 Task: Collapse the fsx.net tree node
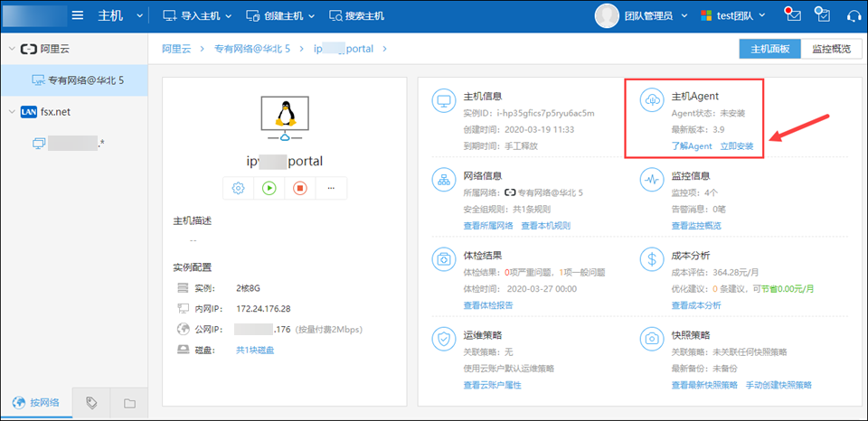pyautogui.click(x=11, y=112)
